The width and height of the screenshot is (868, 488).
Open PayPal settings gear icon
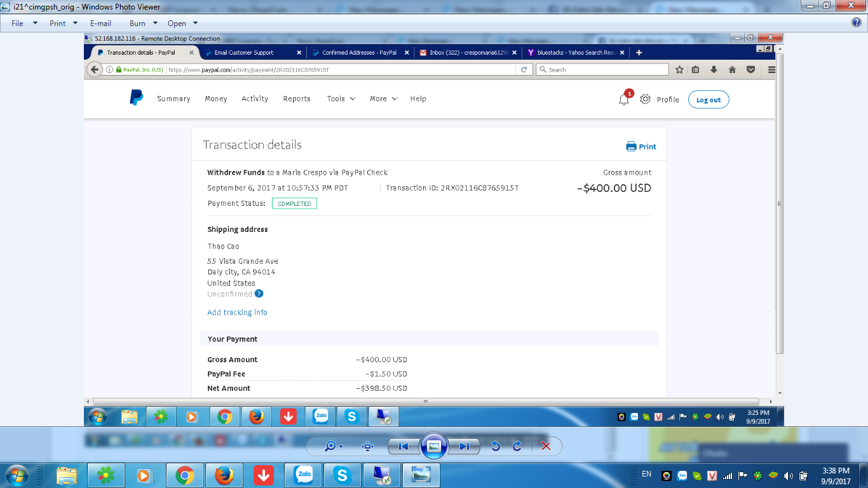(x=645, y=99)
